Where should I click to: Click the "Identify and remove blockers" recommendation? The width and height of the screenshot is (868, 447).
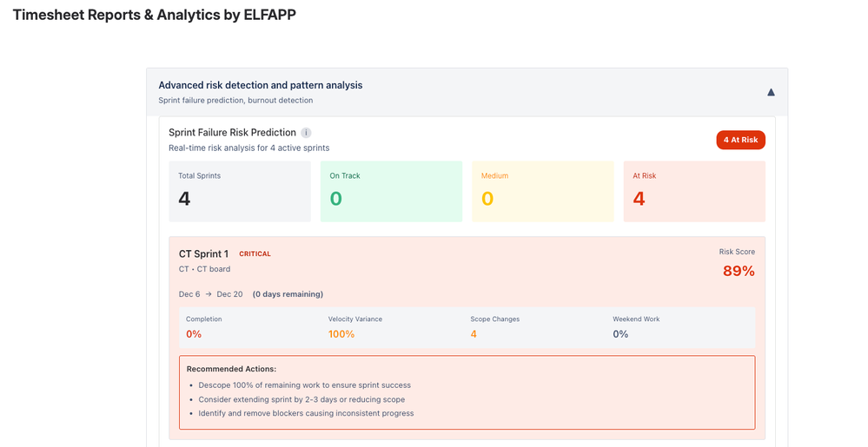point(306,413)
